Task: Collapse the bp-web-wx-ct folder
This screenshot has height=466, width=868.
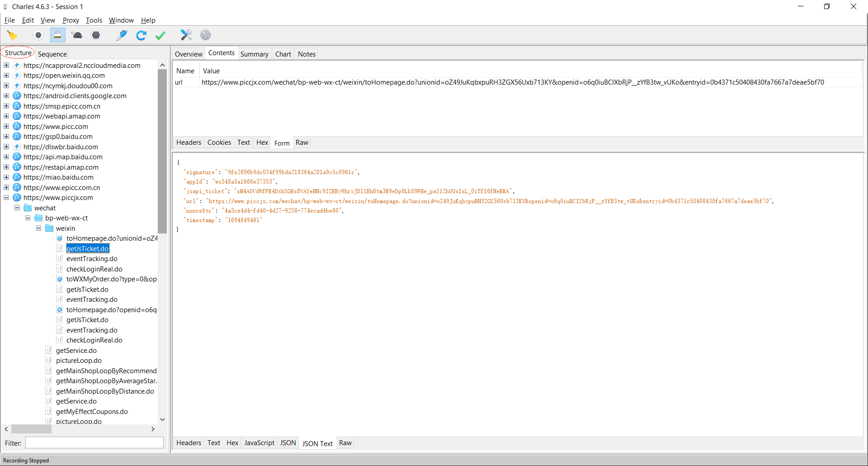Action: point(28,218)
